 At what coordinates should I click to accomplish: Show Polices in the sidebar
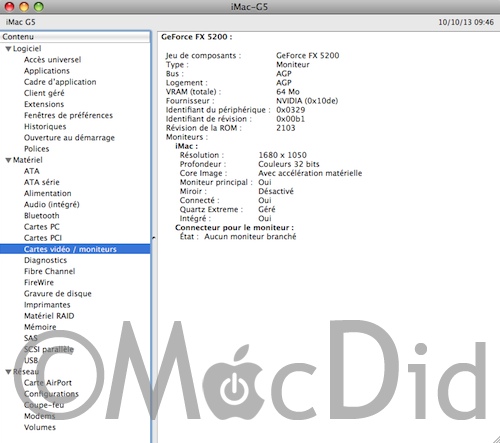point(36,149)
